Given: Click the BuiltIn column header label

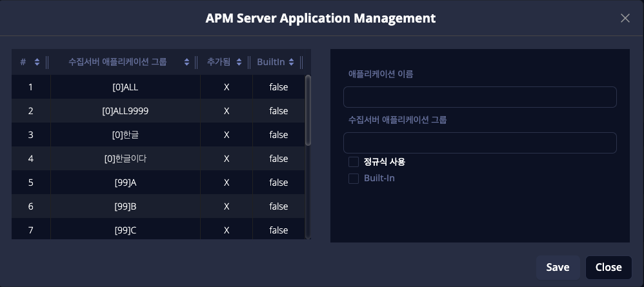Looking at the screenshot, I should [270, 62].
